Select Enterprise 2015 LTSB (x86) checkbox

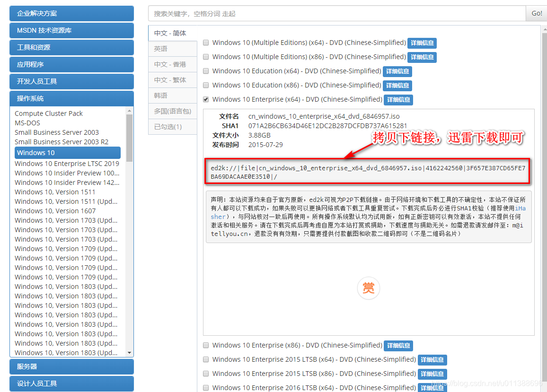pos(206,374)
